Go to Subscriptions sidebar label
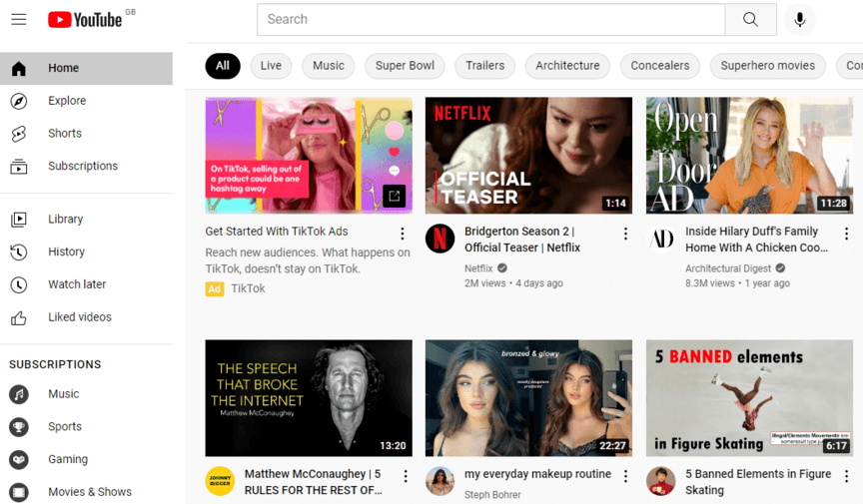 tap(83, 166)
